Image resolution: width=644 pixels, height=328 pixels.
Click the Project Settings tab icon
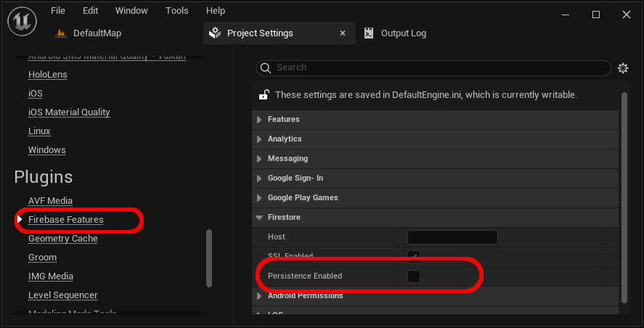tap(215, 33)
